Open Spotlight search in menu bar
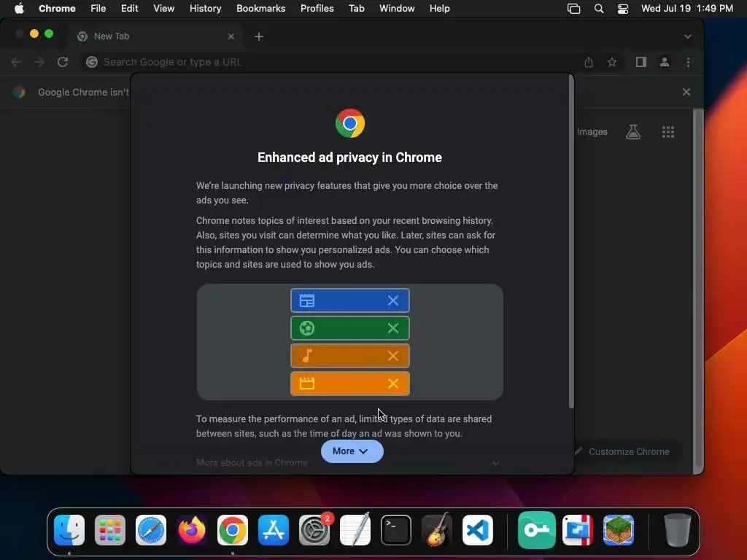747x560 pixels. [x=599, y=9]
